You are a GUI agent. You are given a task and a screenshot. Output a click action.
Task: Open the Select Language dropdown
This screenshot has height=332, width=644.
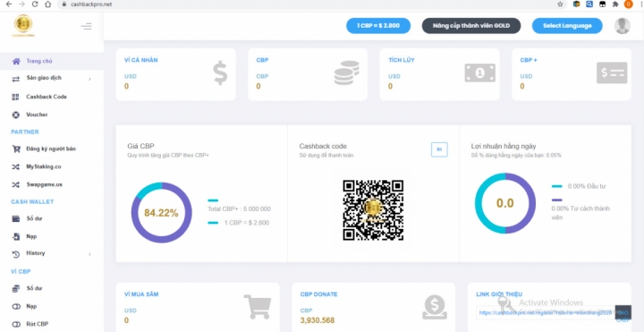pos(567,25)
